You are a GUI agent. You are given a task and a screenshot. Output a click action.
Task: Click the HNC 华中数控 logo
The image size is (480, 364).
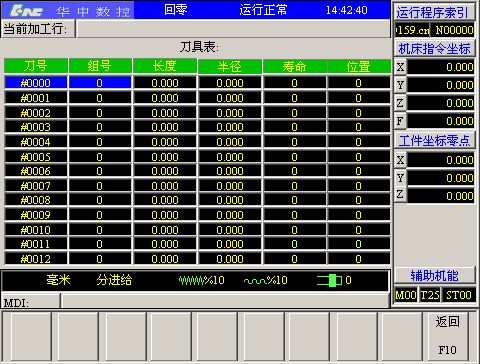point(68,10)
